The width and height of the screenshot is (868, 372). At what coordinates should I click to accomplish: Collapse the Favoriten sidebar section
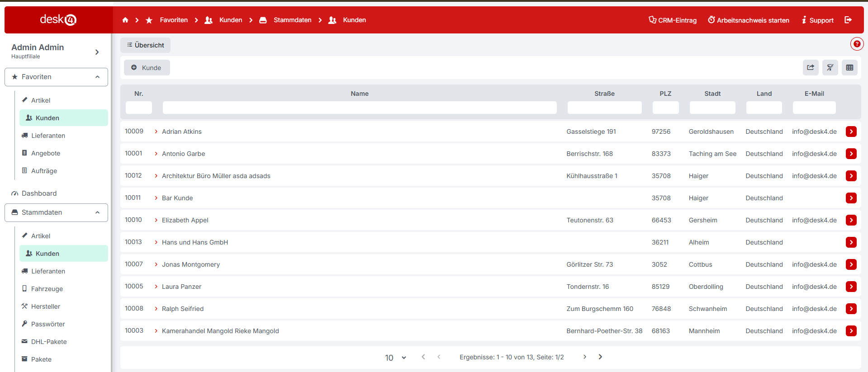(97, 77)
